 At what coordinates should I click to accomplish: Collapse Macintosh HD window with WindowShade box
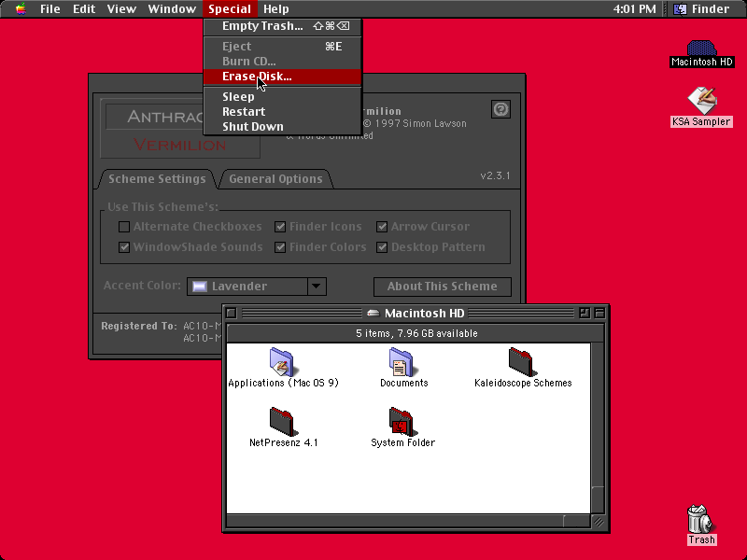(x=599, y=313)
